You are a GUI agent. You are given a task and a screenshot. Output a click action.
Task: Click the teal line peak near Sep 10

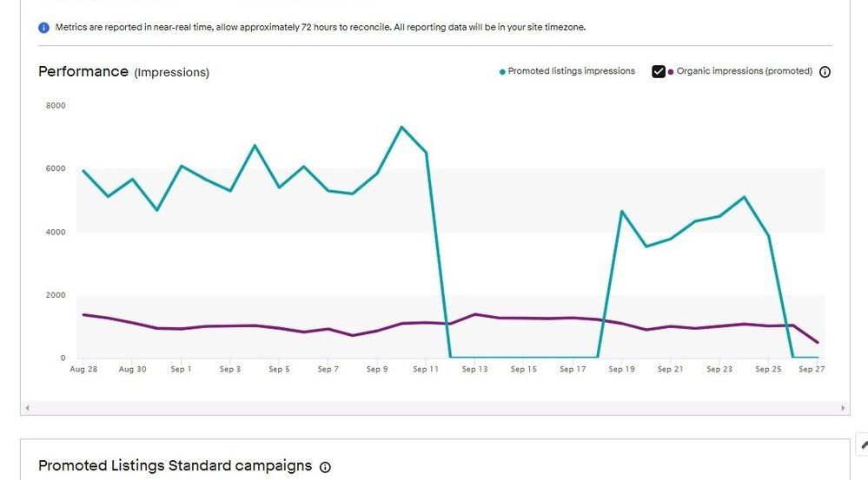click(x=401, y=128)
